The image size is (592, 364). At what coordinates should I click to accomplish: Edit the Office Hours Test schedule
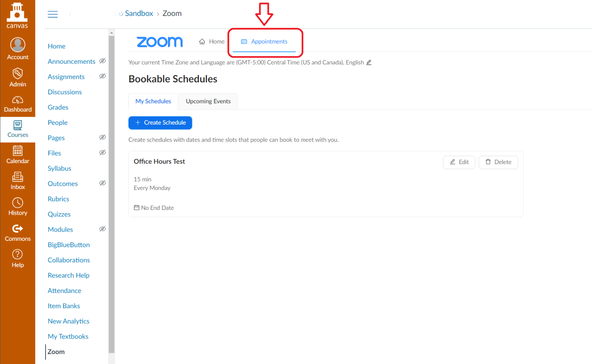pos(459,162)
